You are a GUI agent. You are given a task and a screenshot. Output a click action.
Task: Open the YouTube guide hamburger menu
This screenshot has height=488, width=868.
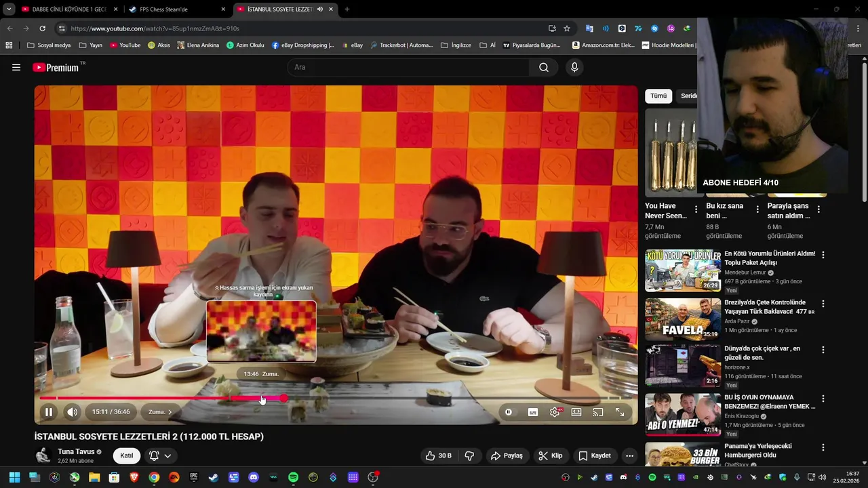point(16,67)
